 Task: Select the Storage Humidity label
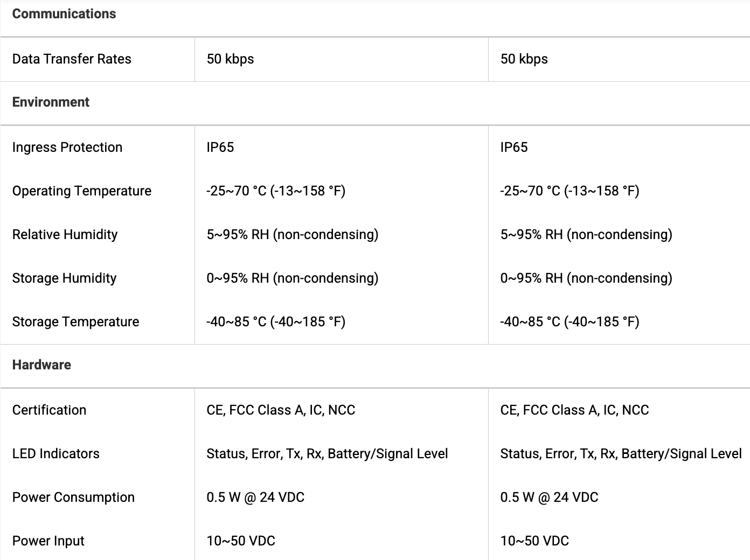click(x=64, y=278)
